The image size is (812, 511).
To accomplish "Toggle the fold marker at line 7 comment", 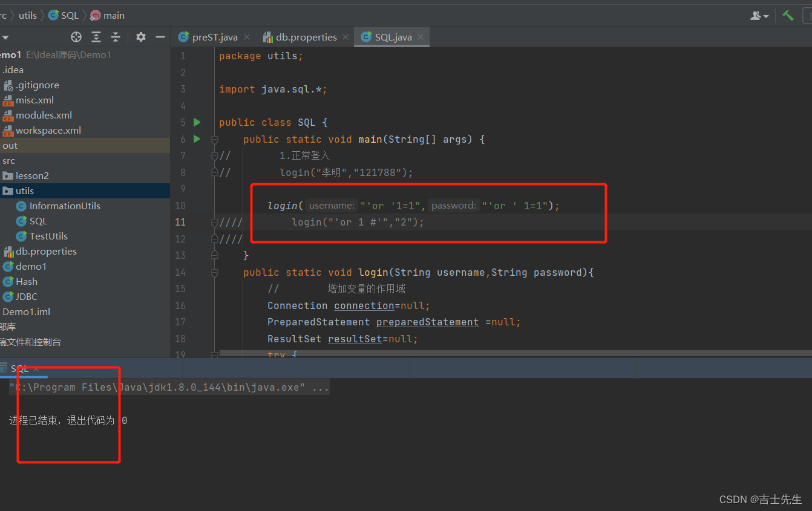I will tap(214, 156).
